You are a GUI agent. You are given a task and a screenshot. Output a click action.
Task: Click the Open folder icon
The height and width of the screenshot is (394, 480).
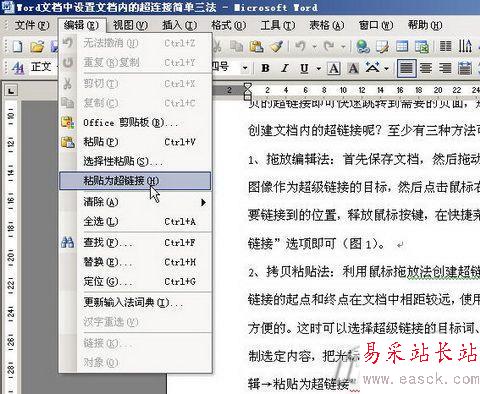point(37,46)
